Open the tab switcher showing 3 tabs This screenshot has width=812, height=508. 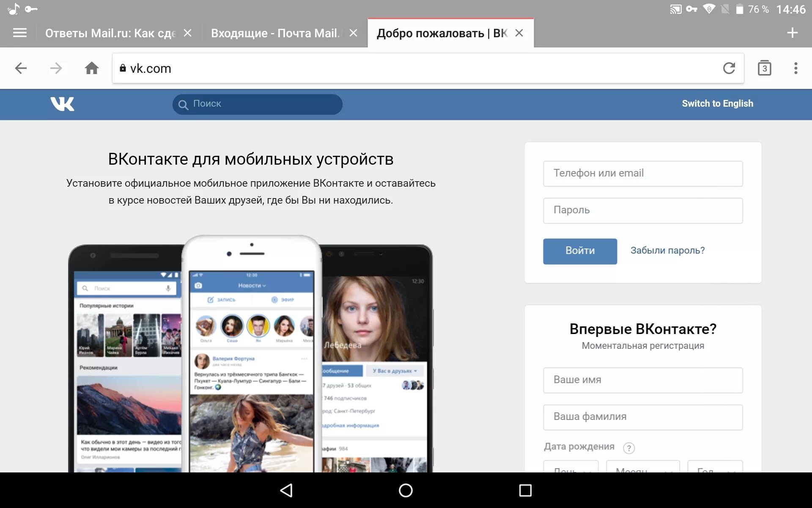pyautogui.click(x=764, y=68)
